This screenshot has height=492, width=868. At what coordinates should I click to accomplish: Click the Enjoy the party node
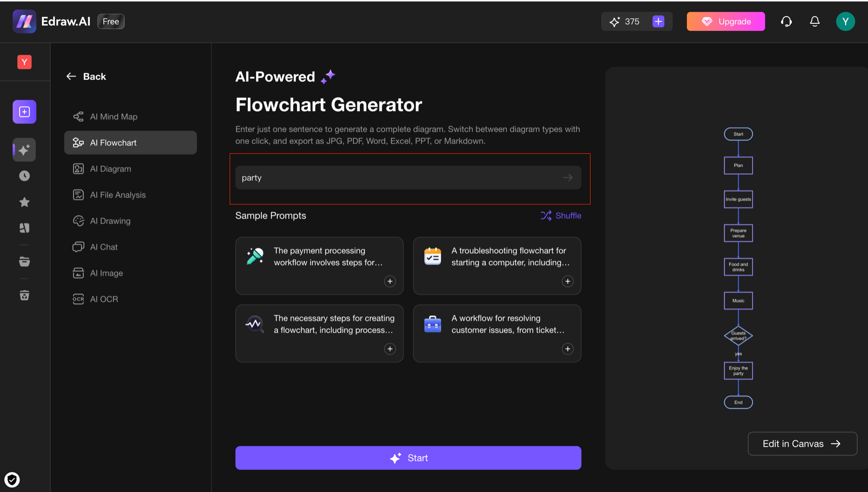coord(738,371)
